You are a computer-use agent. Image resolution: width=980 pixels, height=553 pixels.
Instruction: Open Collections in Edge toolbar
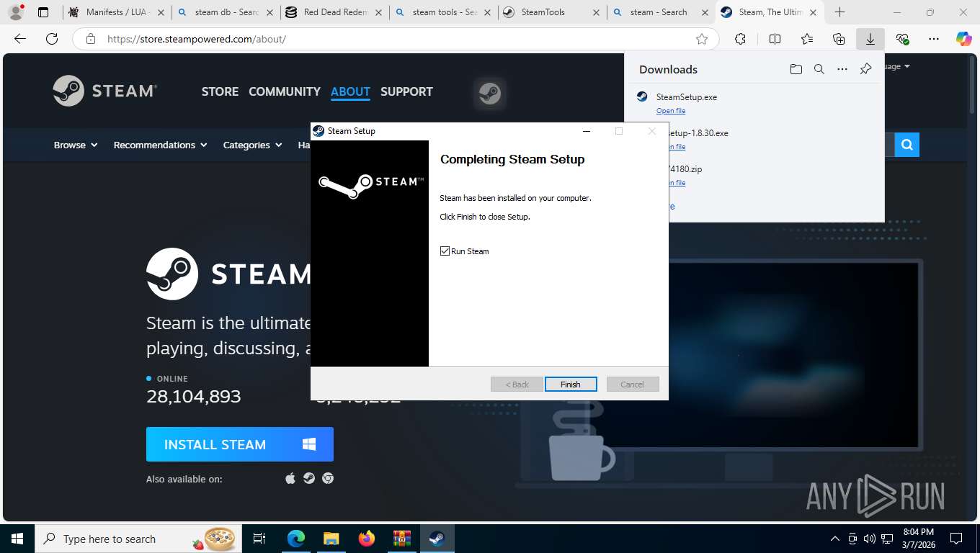tap(839, 39)
